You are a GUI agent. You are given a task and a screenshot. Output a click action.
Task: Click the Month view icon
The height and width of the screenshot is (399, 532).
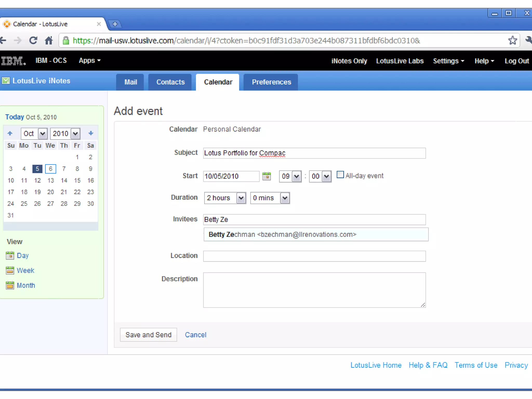pos(10,285)
